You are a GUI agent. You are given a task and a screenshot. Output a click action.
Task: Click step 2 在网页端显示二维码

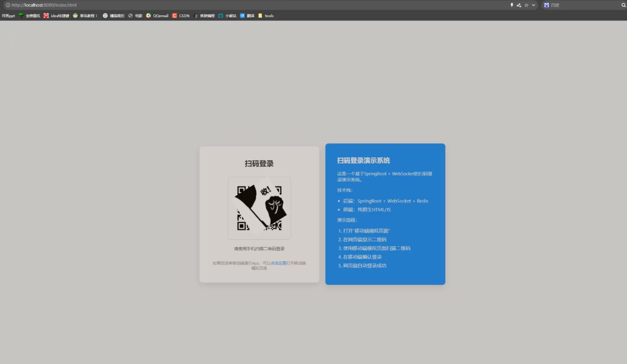(362, 239)
